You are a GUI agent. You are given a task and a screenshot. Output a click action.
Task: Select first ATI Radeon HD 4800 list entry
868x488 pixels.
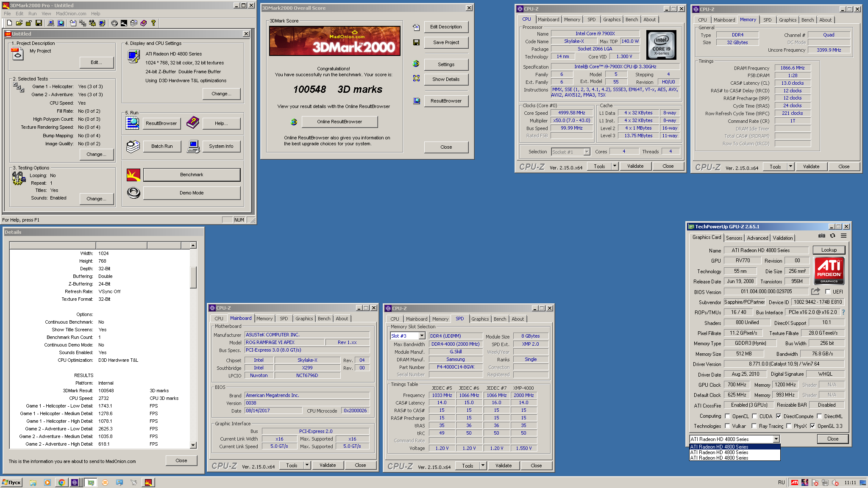click(735, 447)
